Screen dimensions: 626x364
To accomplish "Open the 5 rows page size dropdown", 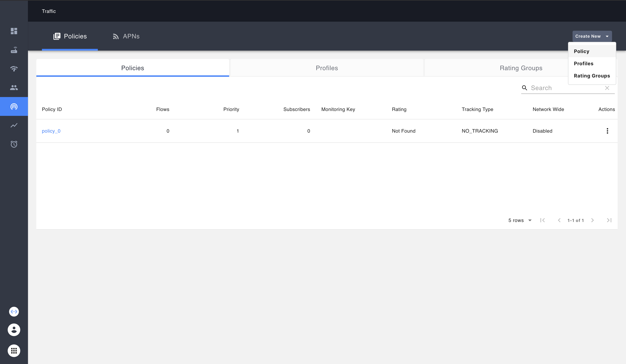I will (520, 220).
